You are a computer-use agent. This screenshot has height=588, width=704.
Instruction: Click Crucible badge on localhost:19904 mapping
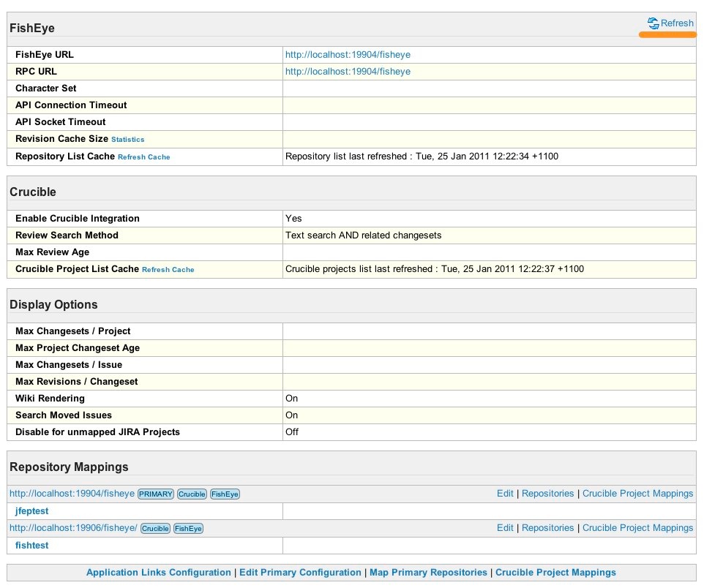click(192, 494)
